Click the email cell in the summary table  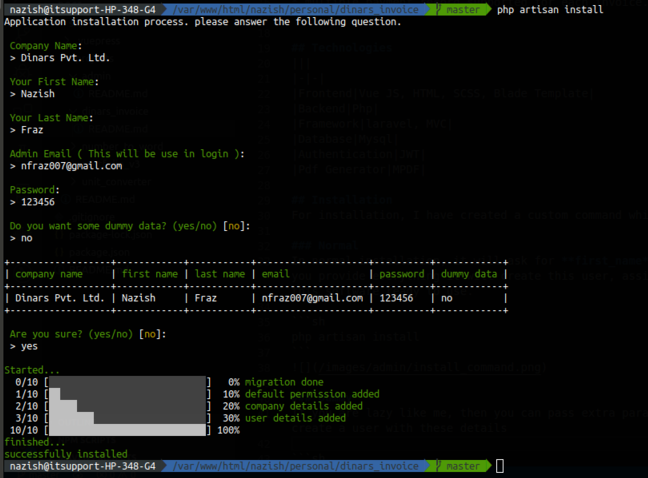click(311, 297)
